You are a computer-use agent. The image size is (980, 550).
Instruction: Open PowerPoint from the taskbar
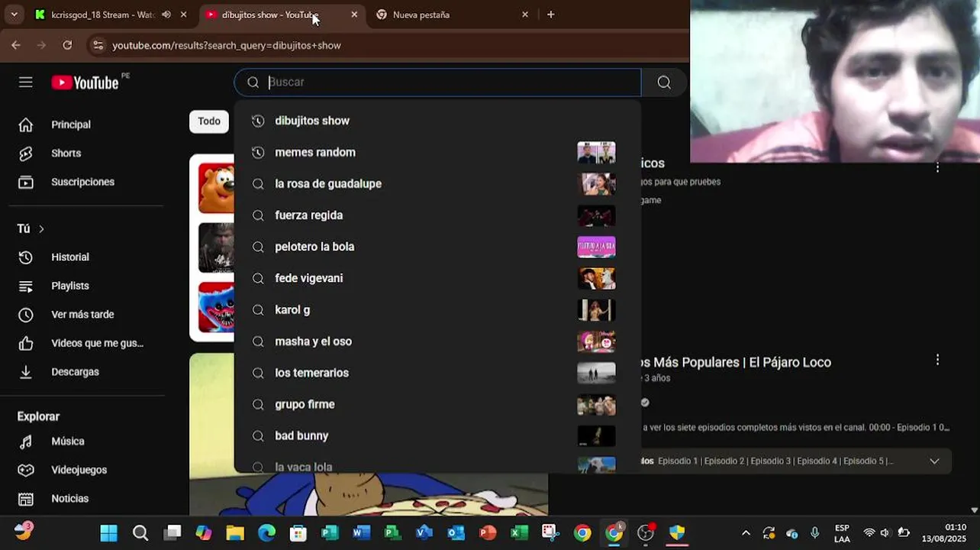[488, 533]
